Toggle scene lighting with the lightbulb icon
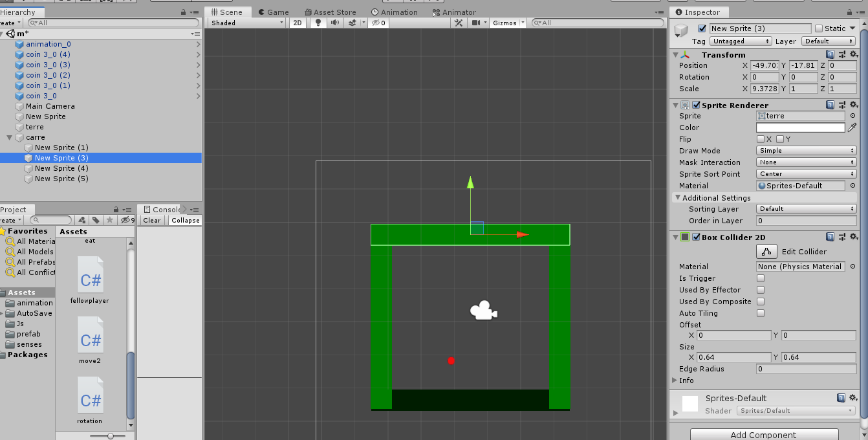This screenshot has height=440, width=868. tap(318, 23)
